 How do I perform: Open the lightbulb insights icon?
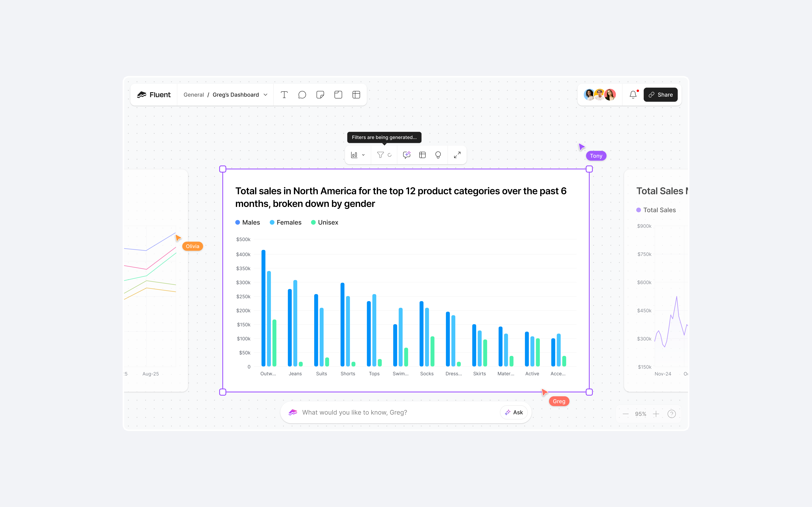438,155
